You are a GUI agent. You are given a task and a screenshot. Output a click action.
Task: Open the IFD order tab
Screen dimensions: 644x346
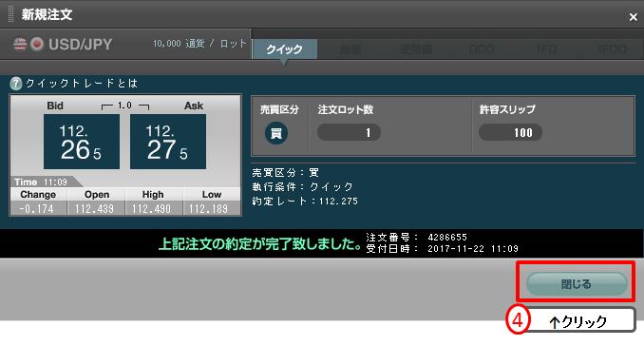(547, 49)
